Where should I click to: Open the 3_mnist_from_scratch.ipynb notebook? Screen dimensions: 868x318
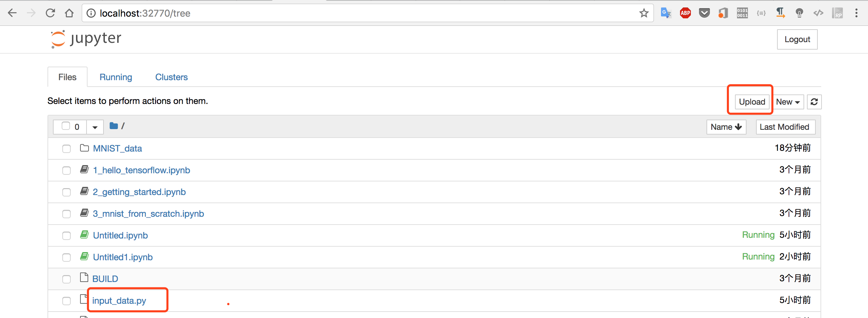[x=148, y=214]
